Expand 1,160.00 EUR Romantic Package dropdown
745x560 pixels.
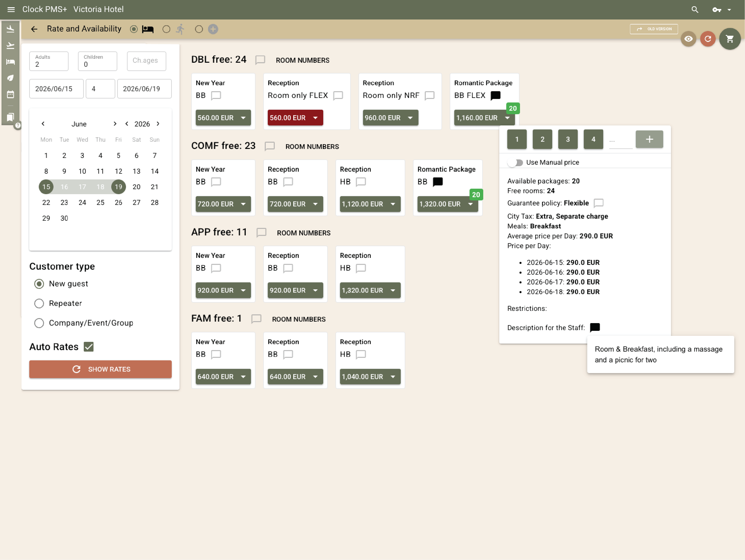point(484,118)
